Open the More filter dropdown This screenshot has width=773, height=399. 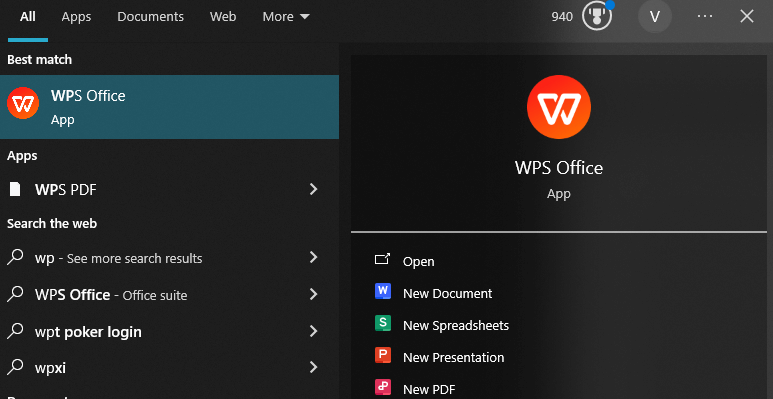pyautogui.click(x=286, y=17)
